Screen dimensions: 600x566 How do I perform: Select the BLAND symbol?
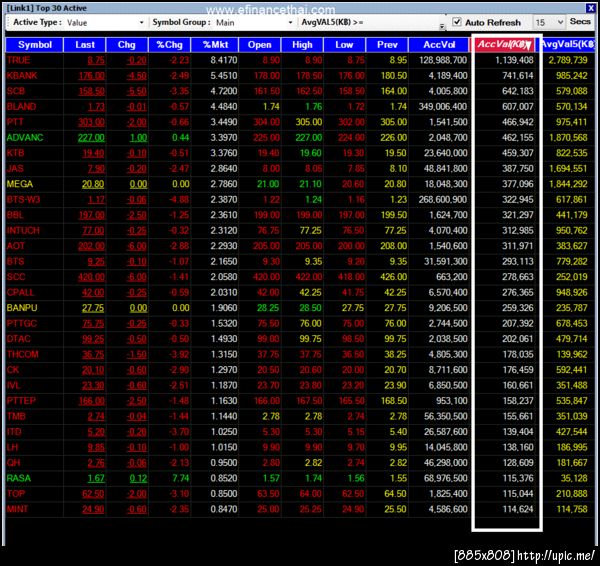21,106
